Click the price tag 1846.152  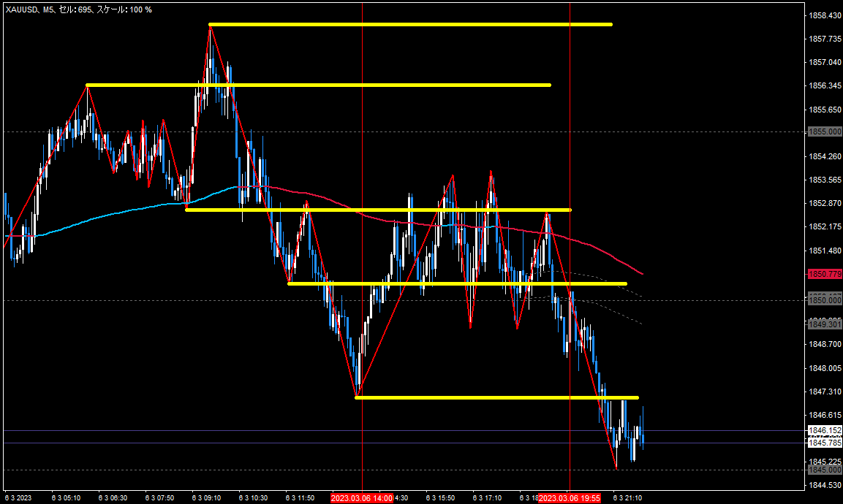tap(825, 430)
